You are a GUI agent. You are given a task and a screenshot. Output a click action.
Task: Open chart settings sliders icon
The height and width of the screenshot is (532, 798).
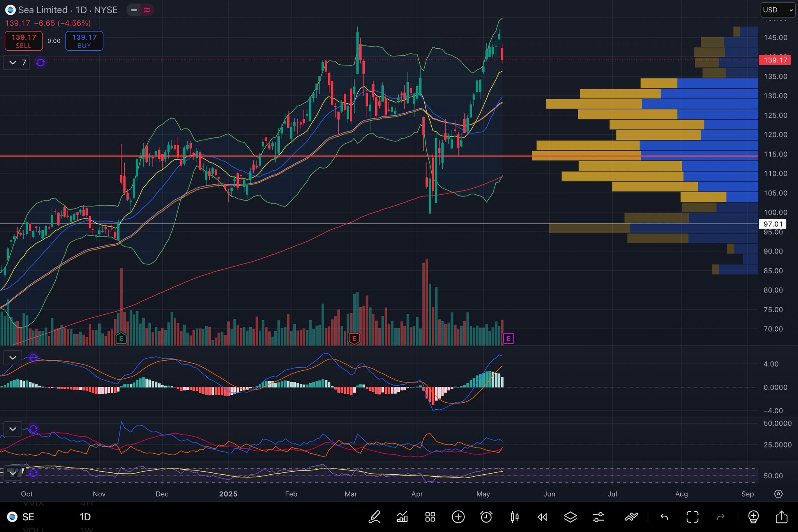click(x=598, y=517)
